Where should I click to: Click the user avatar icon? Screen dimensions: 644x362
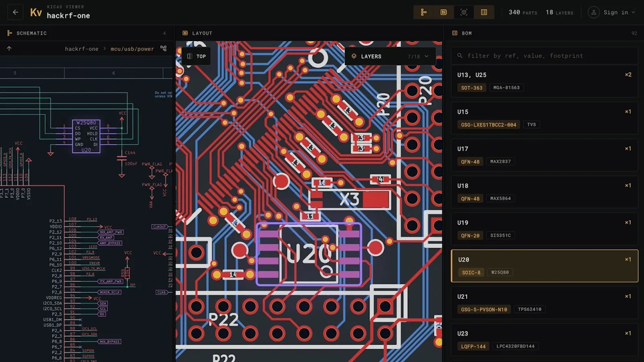click(594, 12)
